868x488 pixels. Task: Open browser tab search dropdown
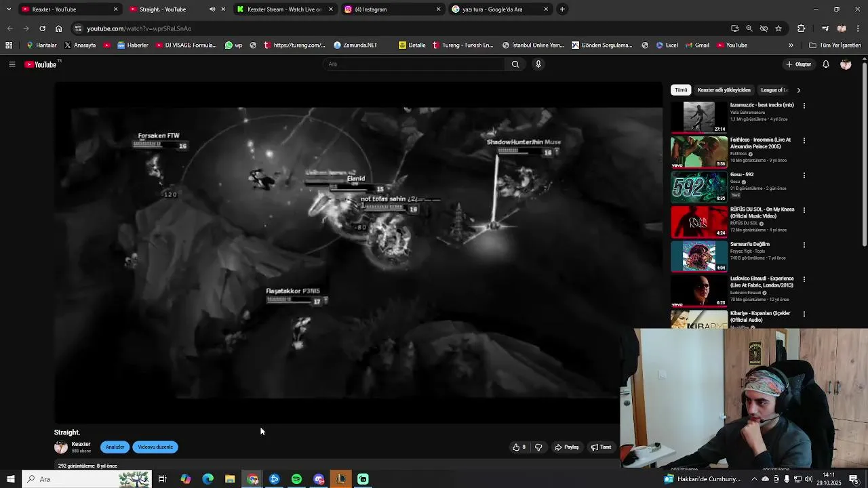click(x=9, y=9)
